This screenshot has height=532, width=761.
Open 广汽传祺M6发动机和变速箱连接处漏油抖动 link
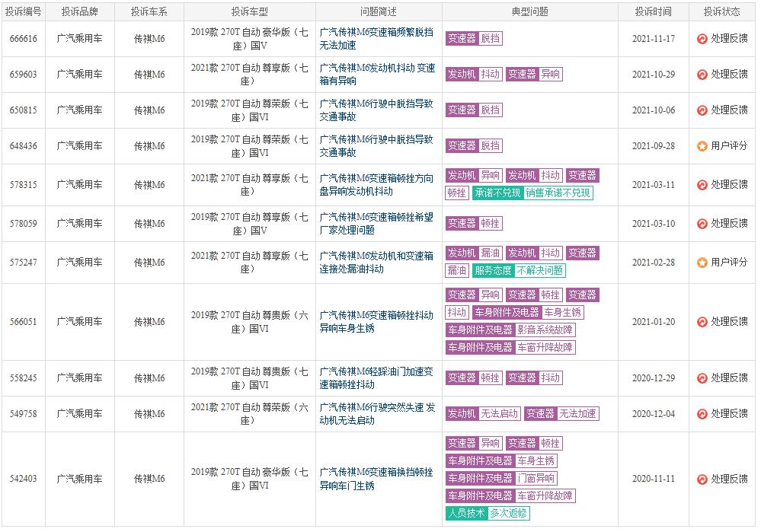pos(376,263)
